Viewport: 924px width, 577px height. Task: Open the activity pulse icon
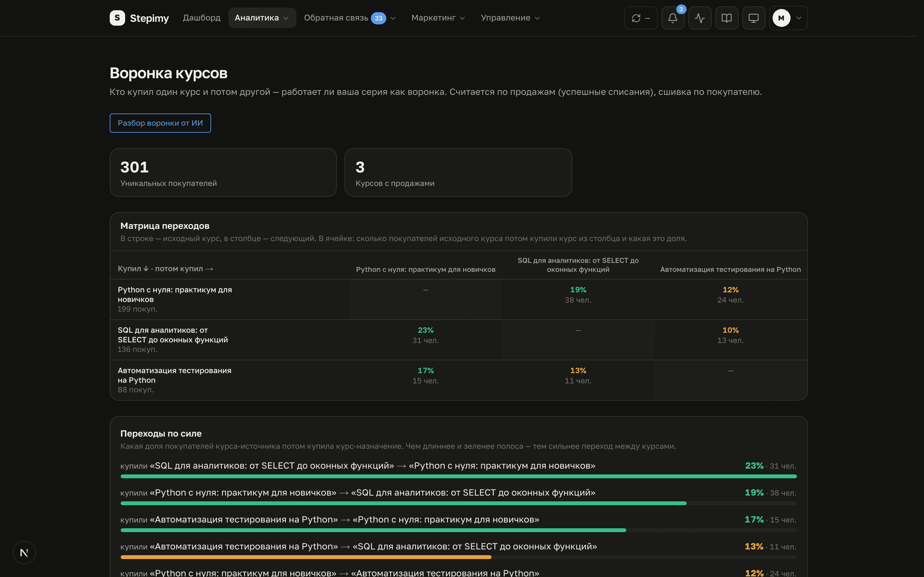coord(699,18)
